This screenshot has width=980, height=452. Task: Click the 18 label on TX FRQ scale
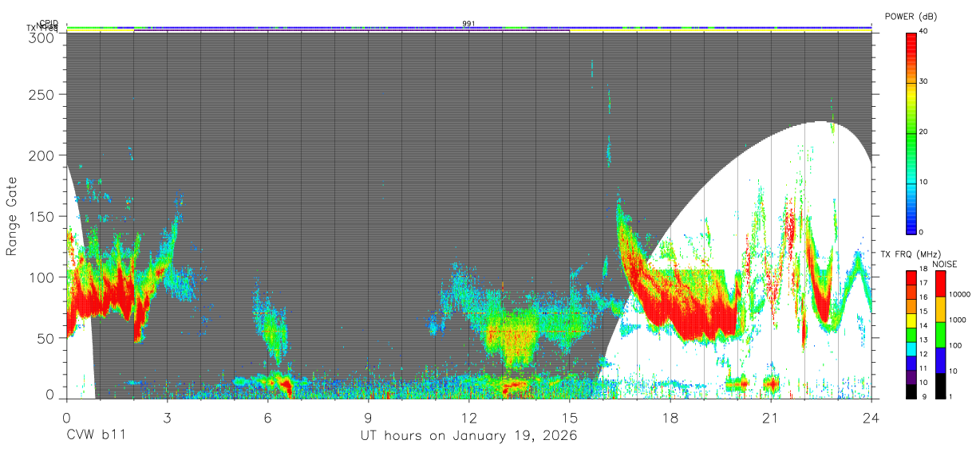click(923, 270)
